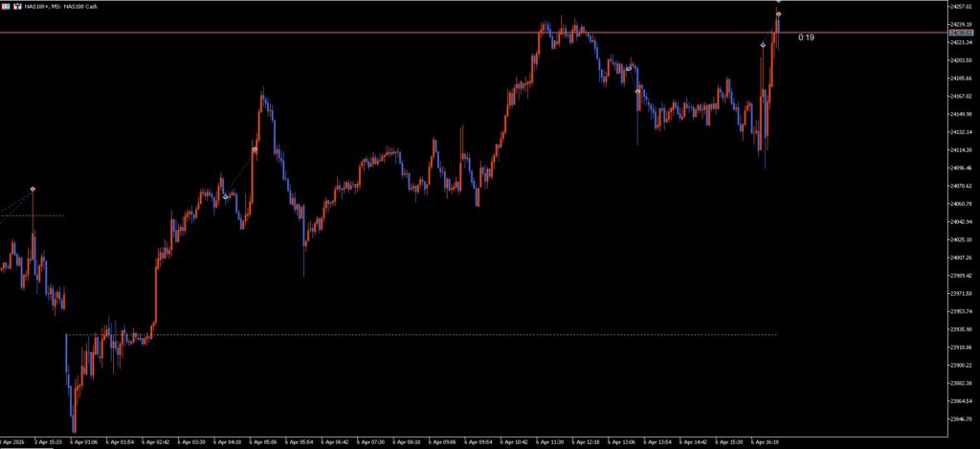Select the orange trade marker near 6 Apr 13:06
The width and height of the screenshot is (980, 449).
click(x=637, y=90)
